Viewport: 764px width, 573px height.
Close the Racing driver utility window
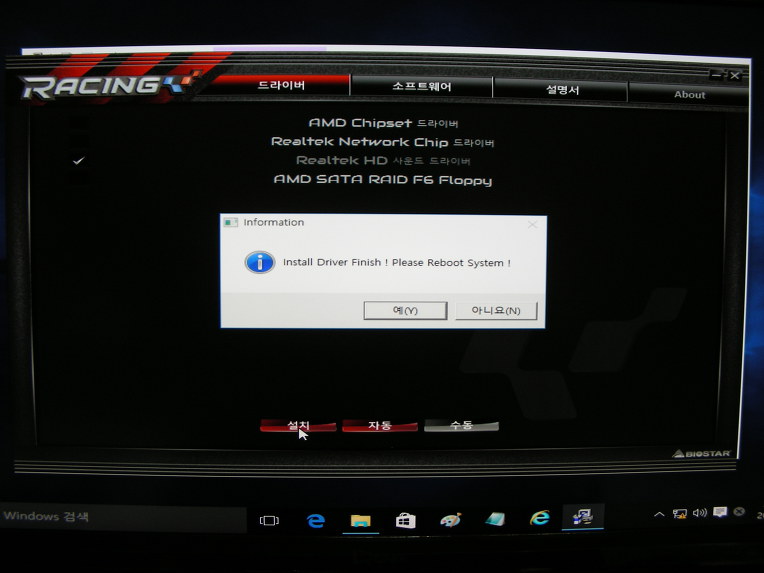(x=735, y=76)
